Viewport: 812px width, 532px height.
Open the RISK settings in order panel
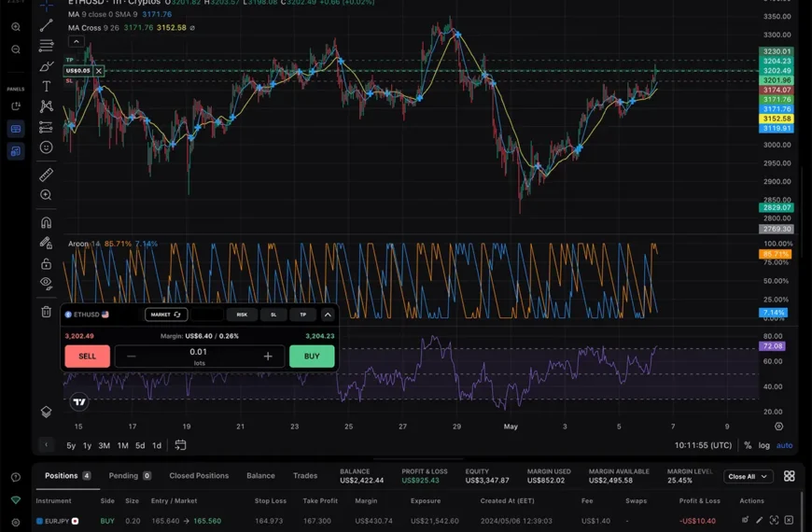(x=242, y=315)
